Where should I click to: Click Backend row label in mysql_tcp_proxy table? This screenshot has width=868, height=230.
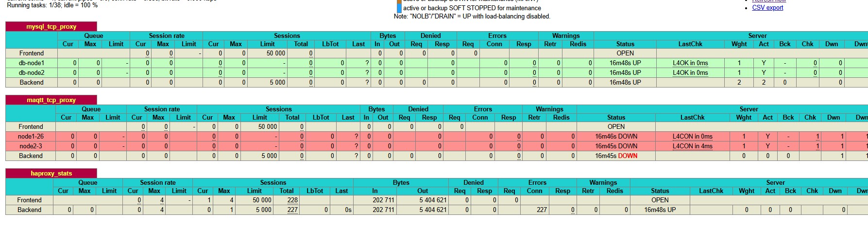[x=32, y=83]
